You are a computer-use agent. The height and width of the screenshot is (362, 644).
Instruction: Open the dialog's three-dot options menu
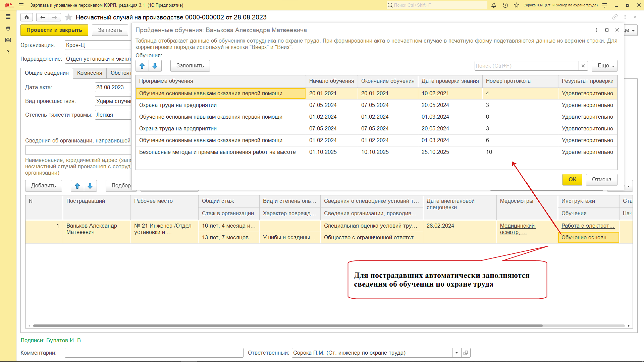(596, 30)
